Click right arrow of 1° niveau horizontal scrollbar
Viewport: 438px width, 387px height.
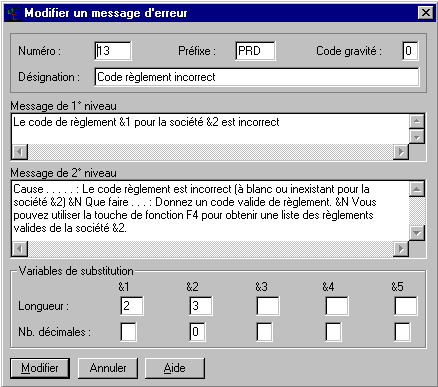[x=401, y=152]
